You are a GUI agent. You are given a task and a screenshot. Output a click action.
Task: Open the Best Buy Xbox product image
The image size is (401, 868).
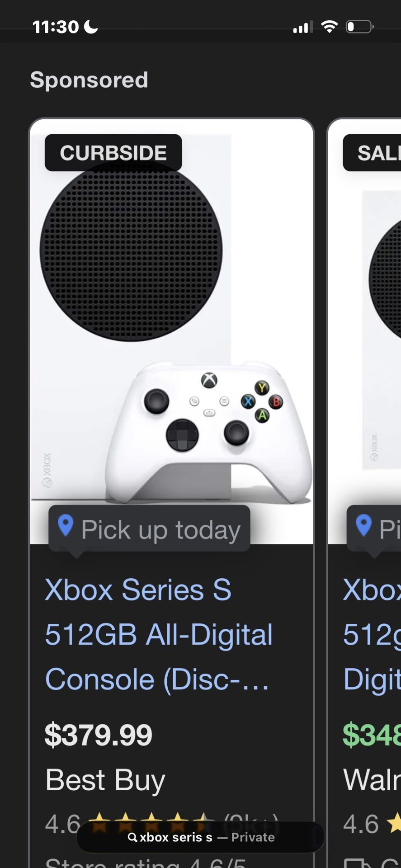(x=171, y=331)
